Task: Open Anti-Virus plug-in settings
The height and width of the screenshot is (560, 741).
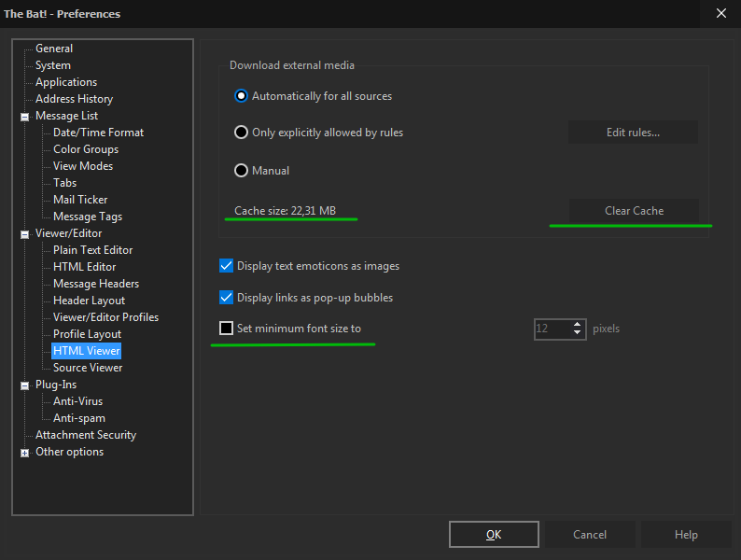Action: pyautogui.click(x=78, y=400)
